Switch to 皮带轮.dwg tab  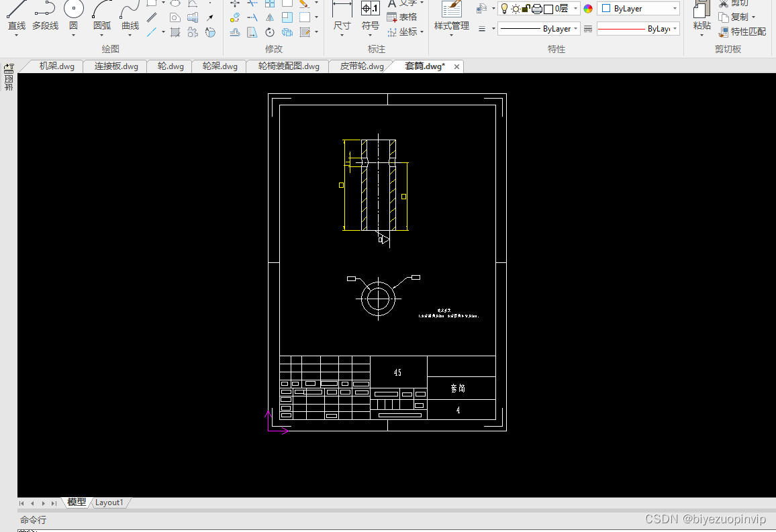pyautogui.click(x=362, y=66)
